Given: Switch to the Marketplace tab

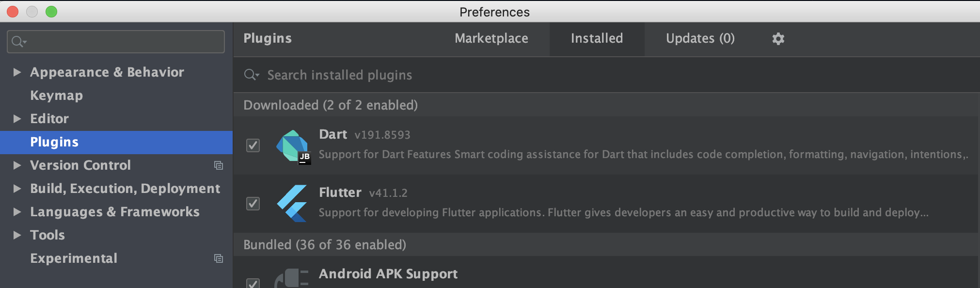Looking at the screenshot, I should 491,39.
